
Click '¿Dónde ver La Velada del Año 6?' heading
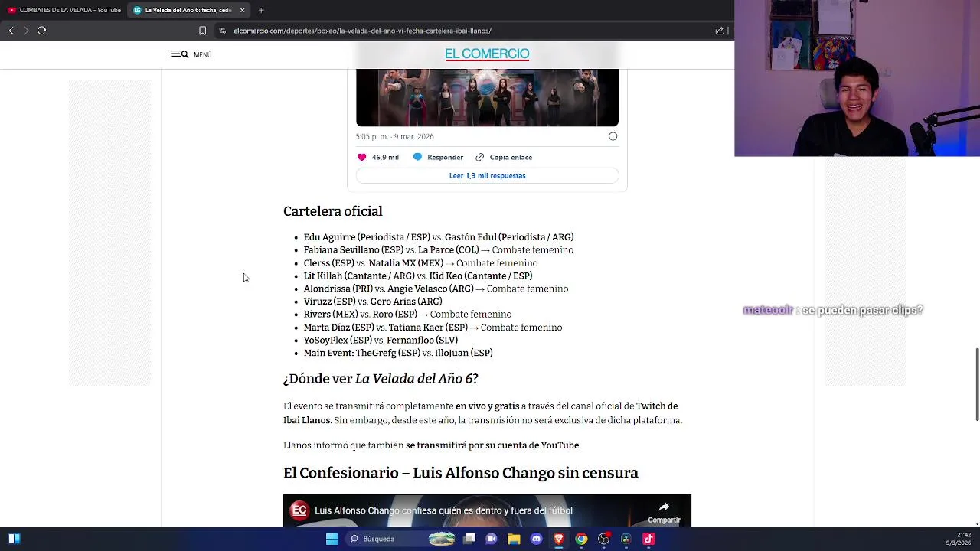coord(381,379)
